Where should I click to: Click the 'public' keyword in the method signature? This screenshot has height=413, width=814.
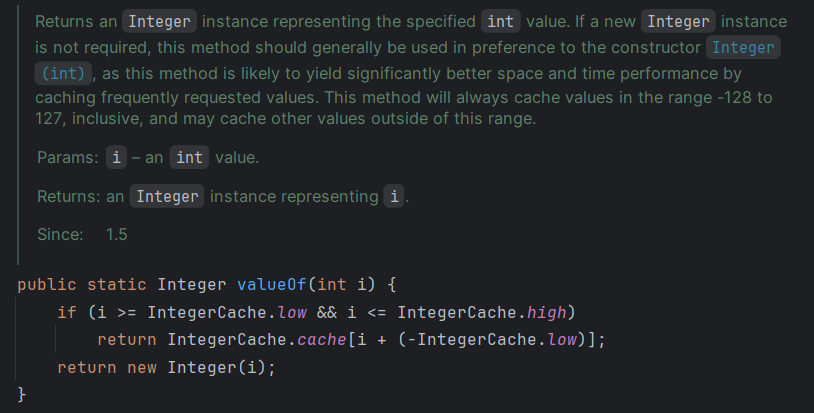(42, 284)
